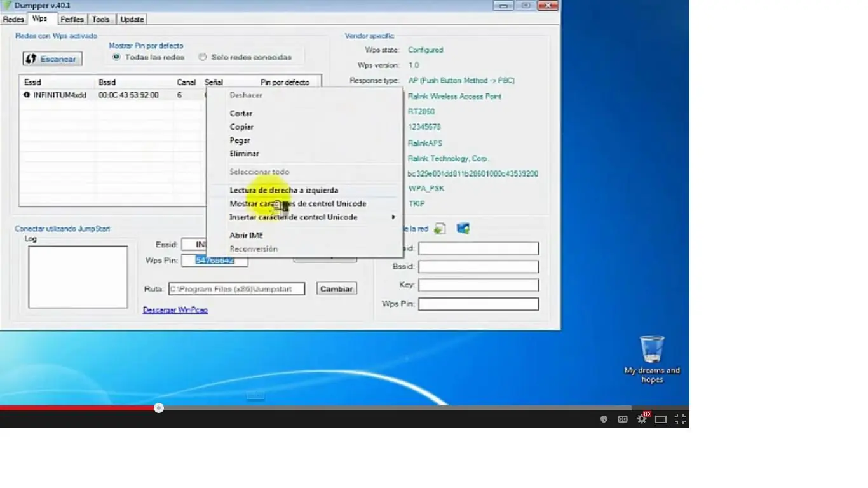Click the Watch Later clock icon
The image size is (868, 488).
[604, 419]
